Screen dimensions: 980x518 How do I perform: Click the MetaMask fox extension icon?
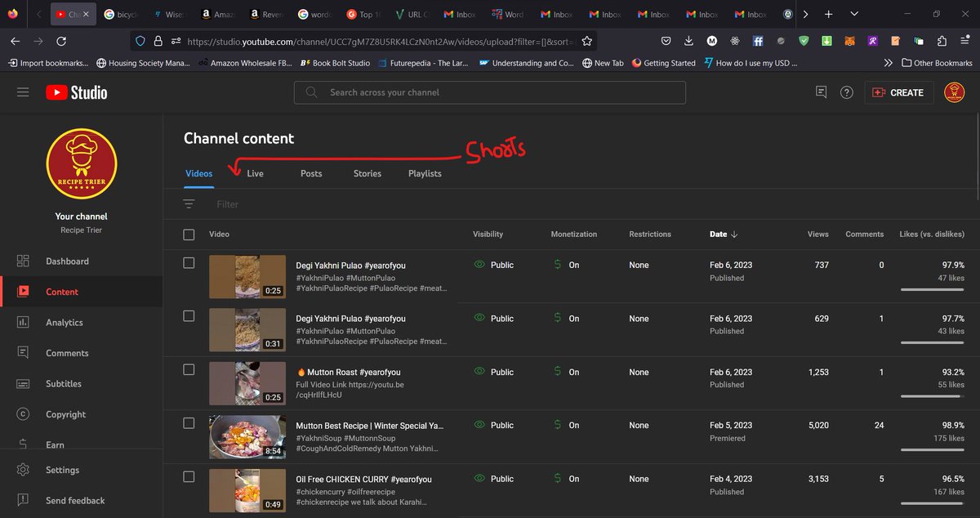coord(850,41)
